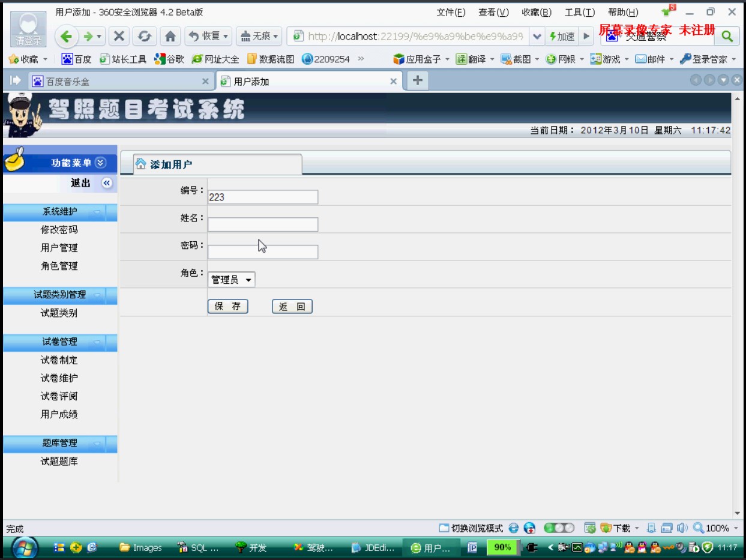Close the 用户添加 tab
Viewport: 746px width, 560px height.
[394, 81]
